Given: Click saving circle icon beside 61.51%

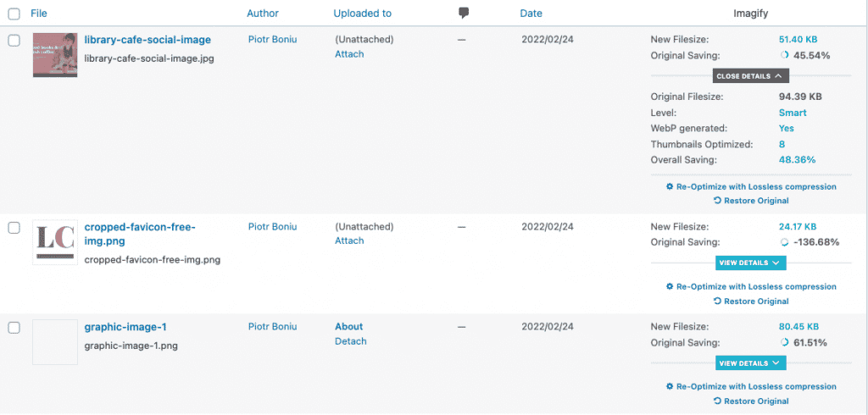Looking at the screenshot, I should click(x=784, y=343).
